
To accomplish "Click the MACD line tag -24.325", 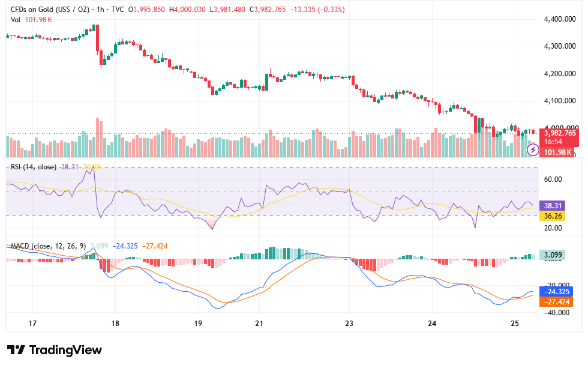I will 556,292.
